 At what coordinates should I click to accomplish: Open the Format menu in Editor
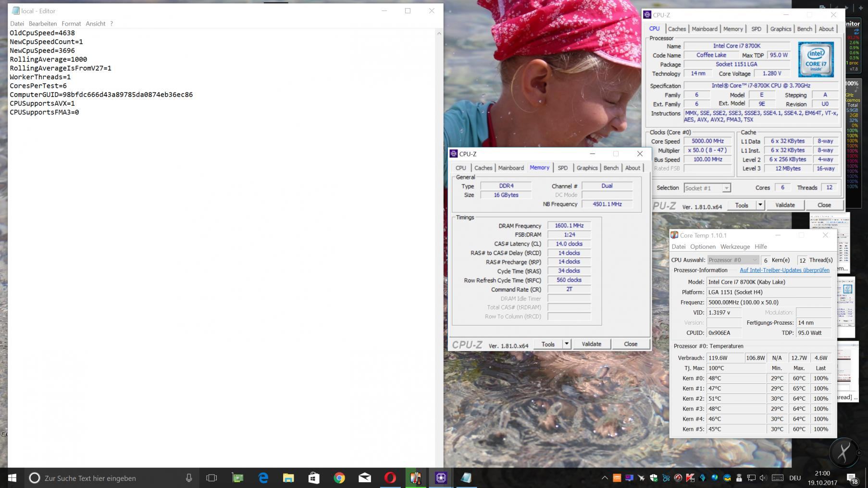[71, 24]
